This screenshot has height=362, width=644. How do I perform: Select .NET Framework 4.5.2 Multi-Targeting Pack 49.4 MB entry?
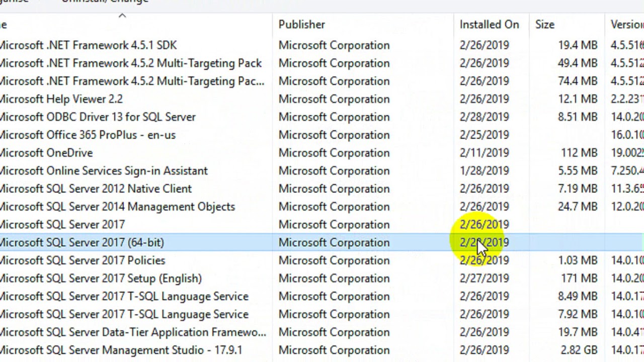coord(131,63)
